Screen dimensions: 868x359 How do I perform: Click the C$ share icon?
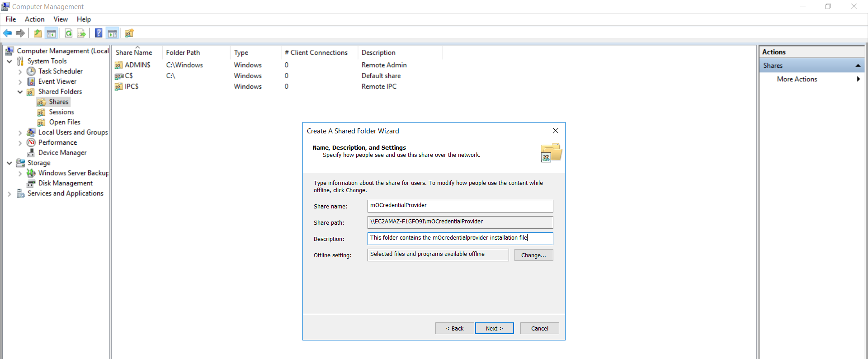119,76
